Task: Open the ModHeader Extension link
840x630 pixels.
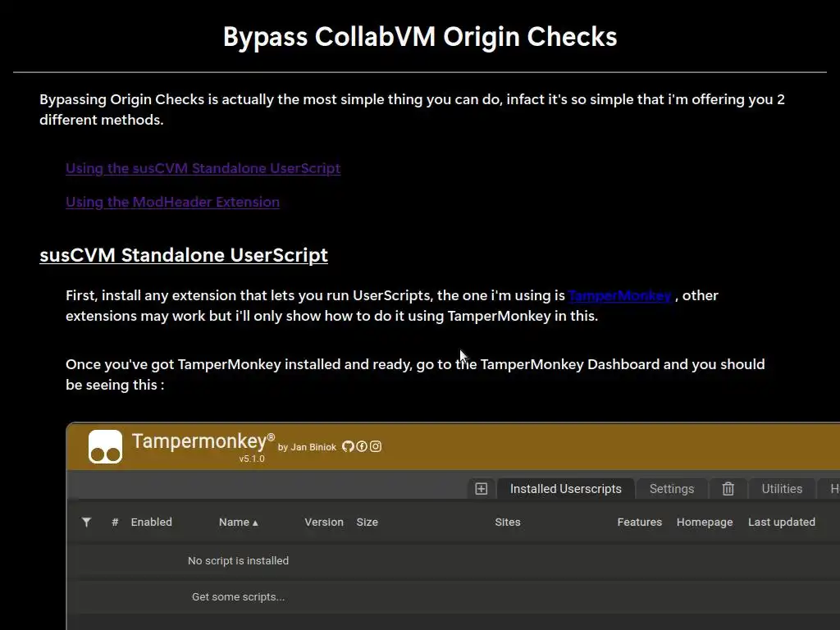Action: [172, 202]
